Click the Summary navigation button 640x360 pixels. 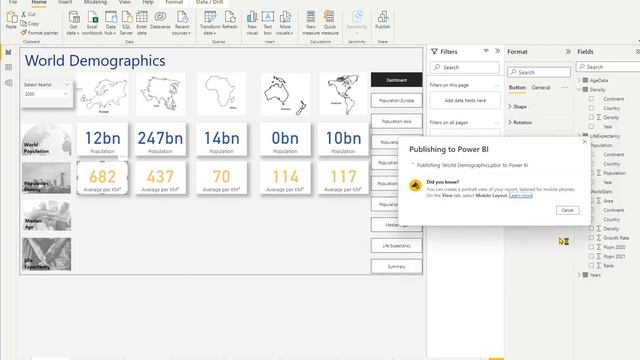(396, 267)
